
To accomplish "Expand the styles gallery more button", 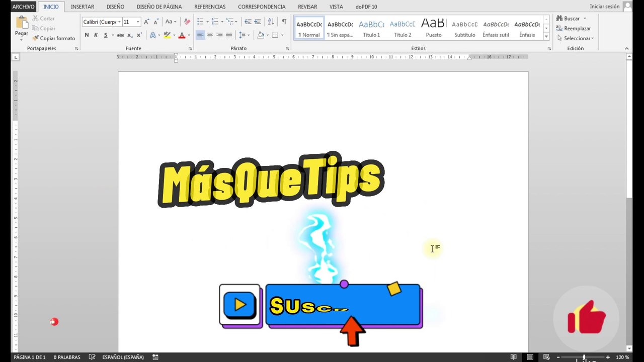I will (546, 37).
